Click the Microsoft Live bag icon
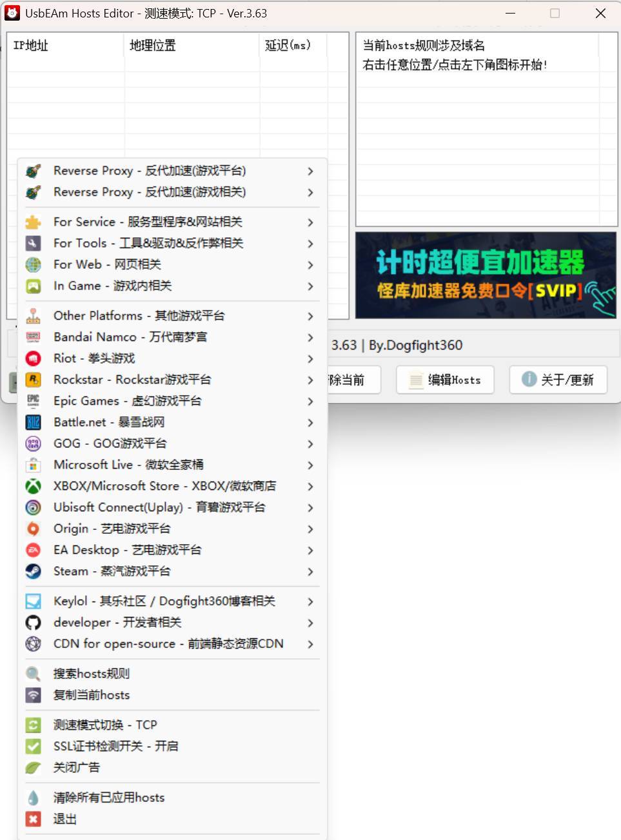Image resolution: width=621 pixels, height=840 pixels. tap(33, 465)
